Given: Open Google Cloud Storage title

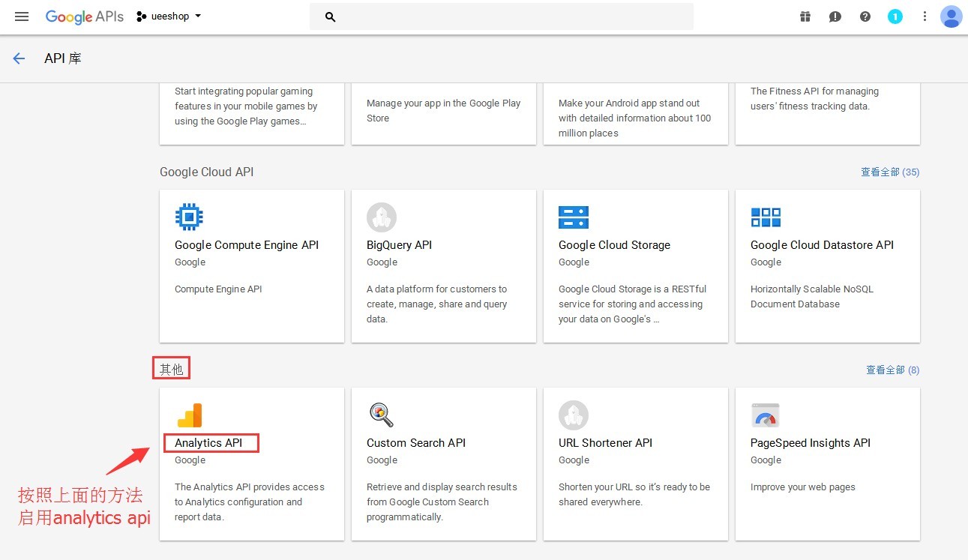Looking at the screenshot, I should [x=614, y=245].
